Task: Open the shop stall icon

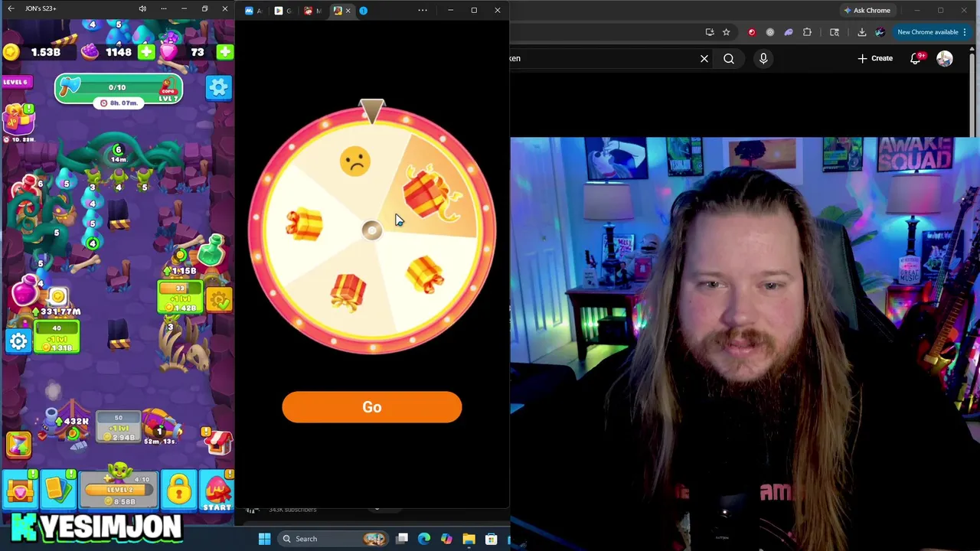Action: 217,442
